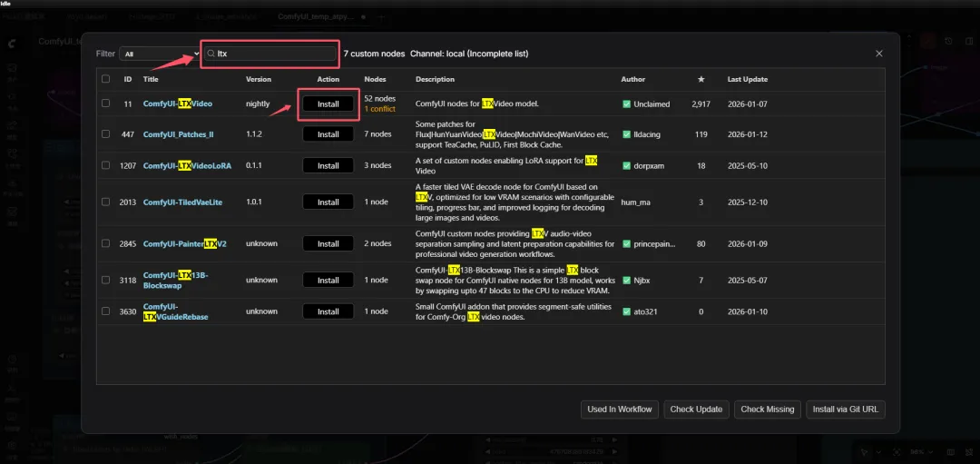Sort table by the Title column header

151,79
